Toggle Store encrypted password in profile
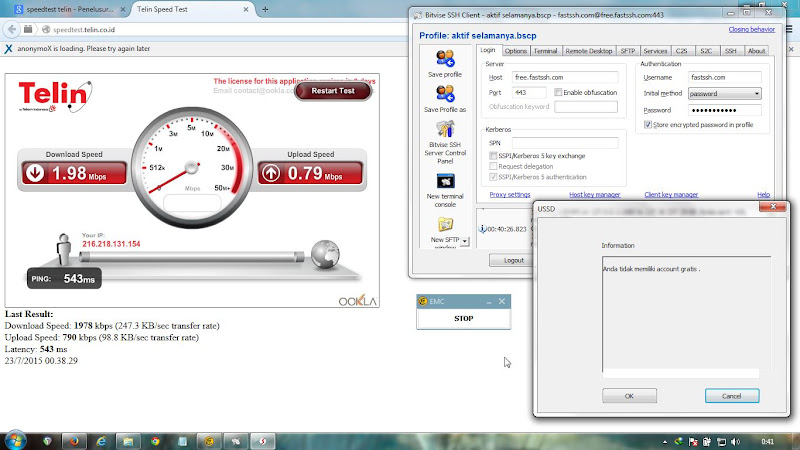 [647, 124]
